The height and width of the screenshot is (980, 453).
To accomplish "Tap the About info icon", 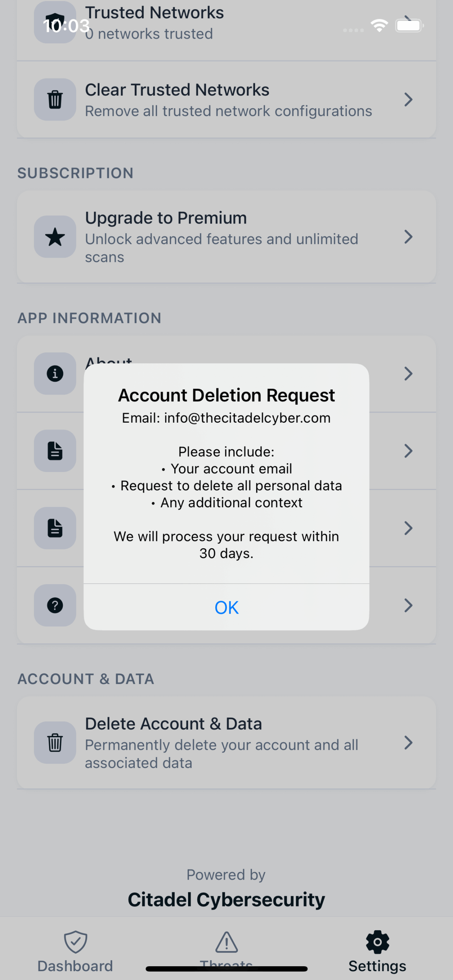I will [55, 373].
